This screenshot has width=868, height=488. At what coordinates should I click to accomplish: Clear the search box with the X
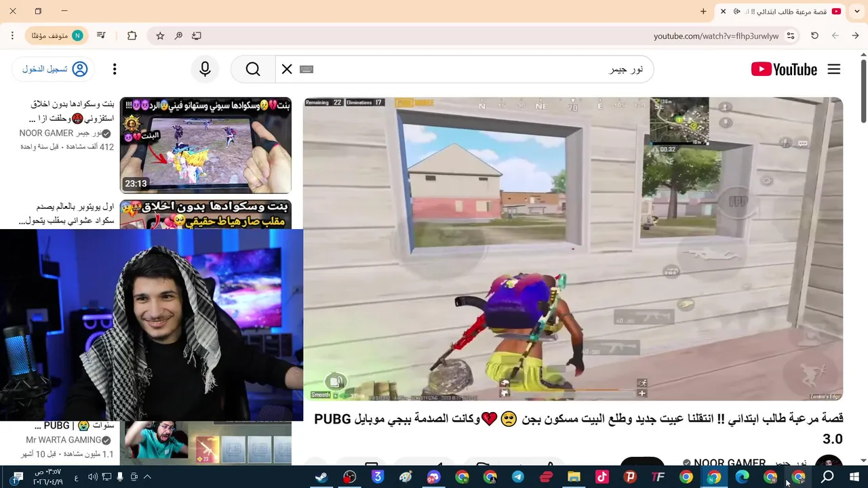(x=287, y=69)
